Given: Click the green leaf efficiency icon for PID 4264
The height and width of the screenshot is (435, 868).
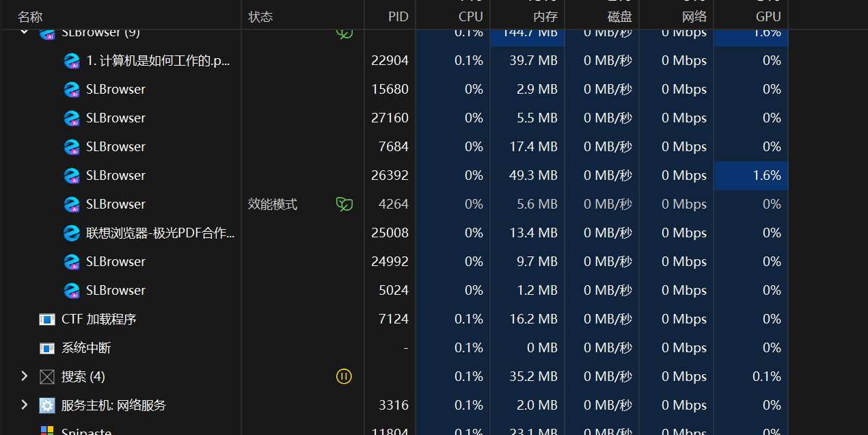Looking at the screenshot, I should pyautogui.click(x=344, y=204).
